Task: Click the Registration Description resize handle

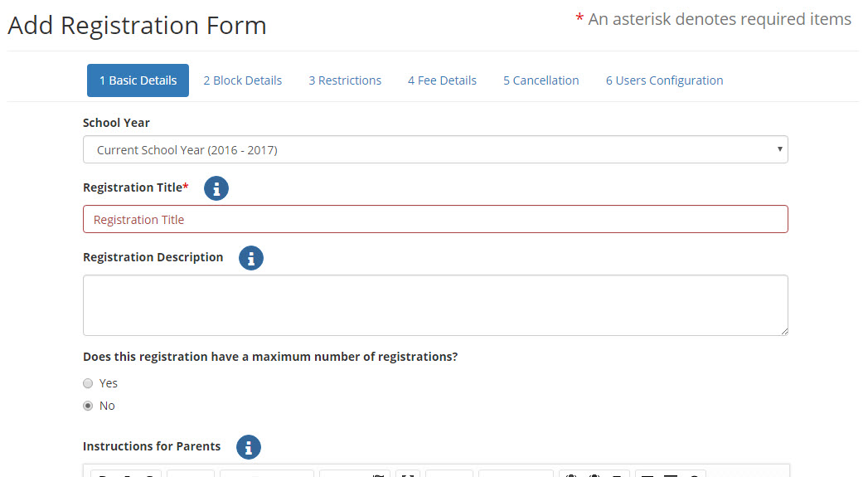Action: tap(784, 331)
